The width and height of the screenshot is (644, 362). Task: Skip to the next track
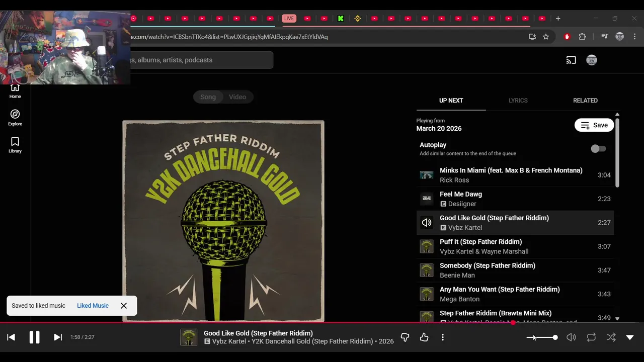click(58, 337)
